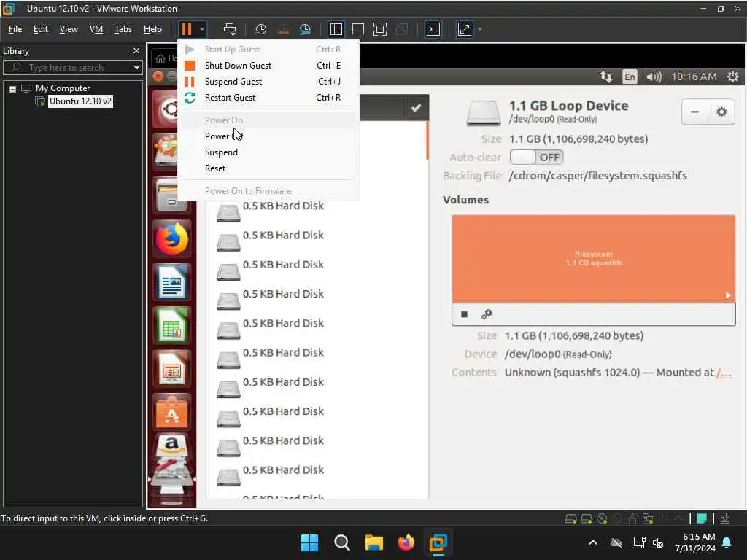Open LibreOffice Impress in launcher
The image size is (747, 560).
tap(172, 369)
